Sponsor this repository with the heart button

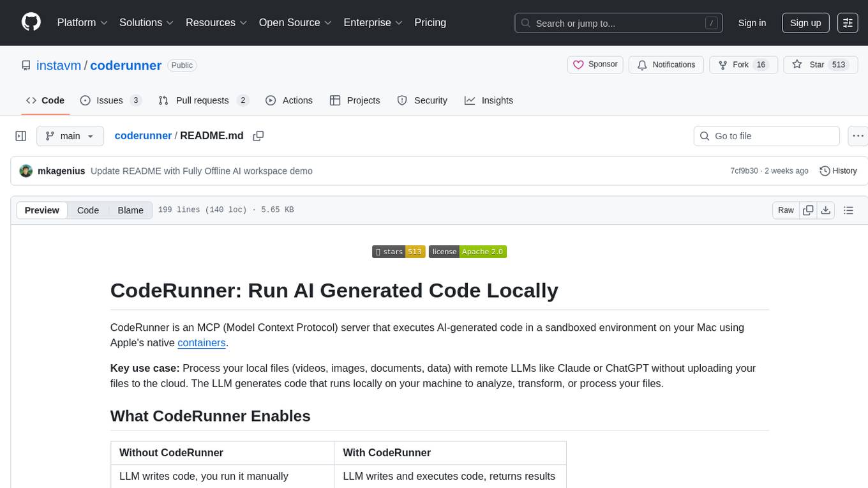pos(595,65)
